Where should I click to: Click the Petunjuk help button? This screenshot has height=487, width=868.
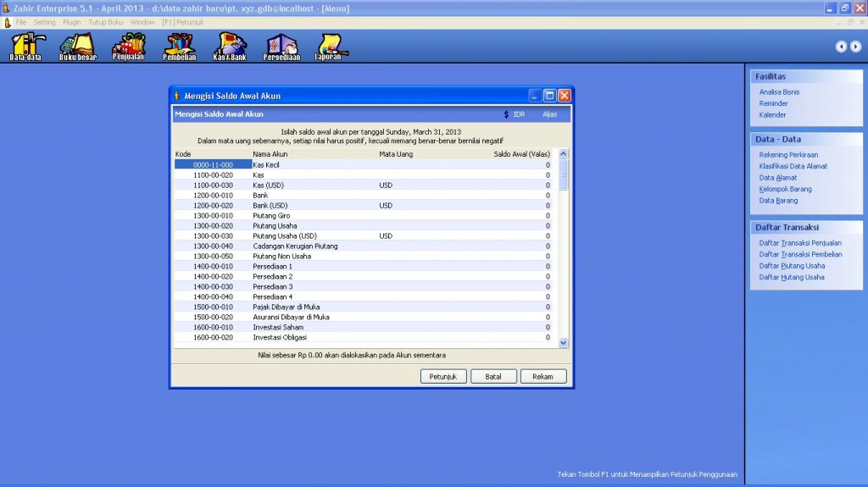(x=443, y=376)
